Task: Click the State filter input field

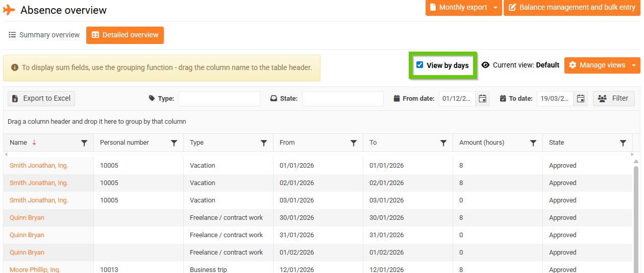Action: (x=342, y=99)
